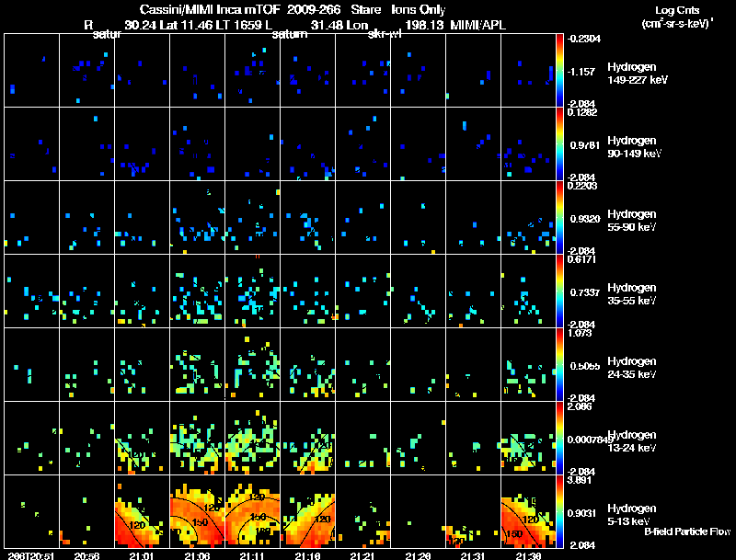Image resolution: width=736 pixels, height=560 pixels.
Task: Click the 0.9781 colorbar value
Action: click(585, 145)
